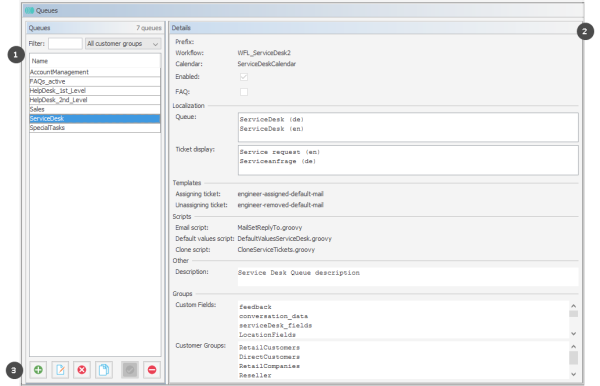Screen dimensions: 600x386
Task: Click the Filter input field
Action: (x=65, y=44)
